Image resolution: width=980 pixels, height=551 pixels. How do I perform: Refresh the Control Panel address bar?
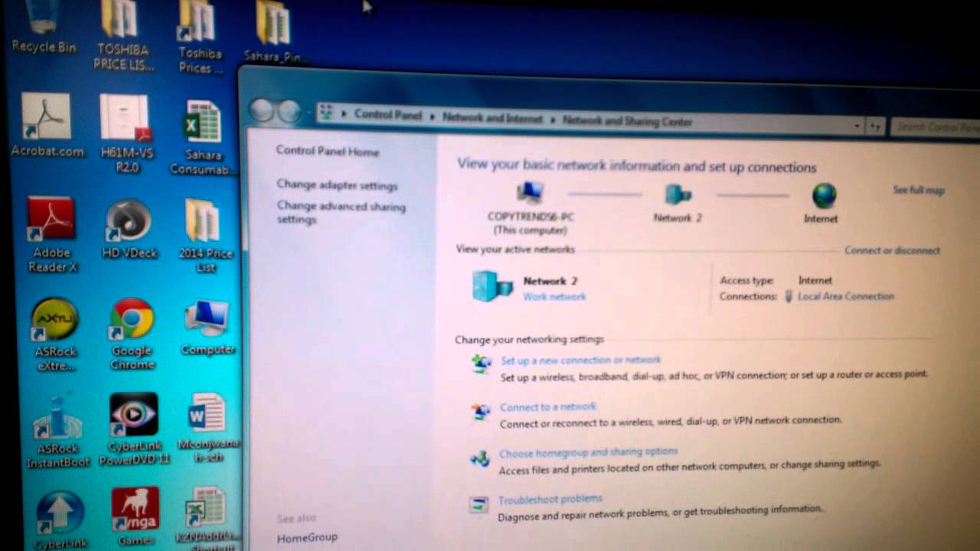click(877, 126)
